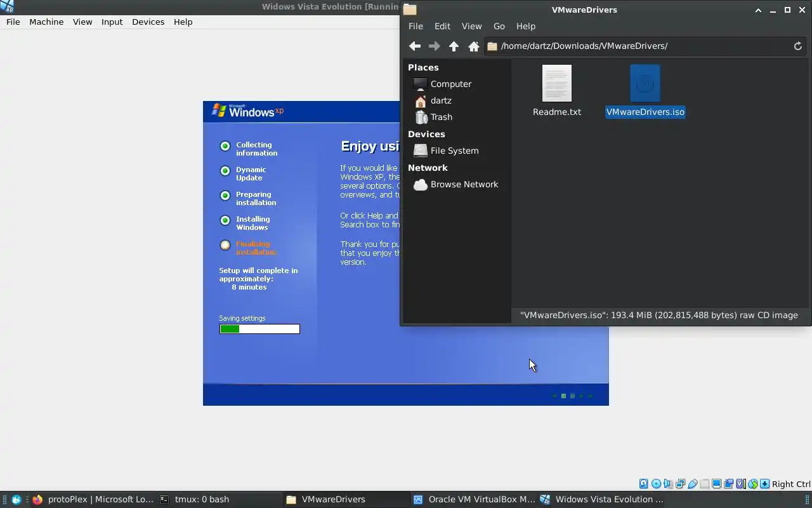The width and height of the screenshot is (812, 508).
Task: Open the Input menu in VirtualBox
Action: tap(112, 22)
